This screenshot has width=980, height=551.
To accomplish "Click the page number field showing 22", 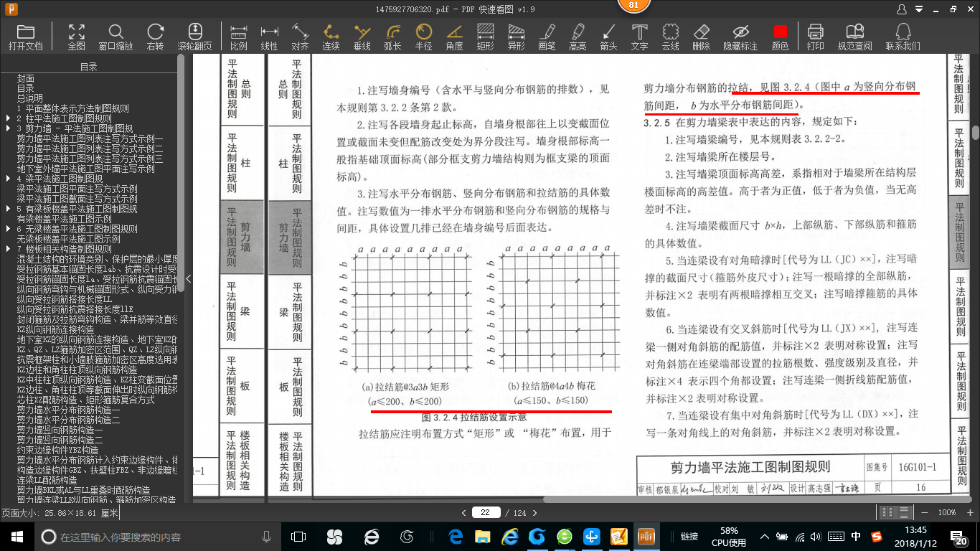I will coord(486,512).
